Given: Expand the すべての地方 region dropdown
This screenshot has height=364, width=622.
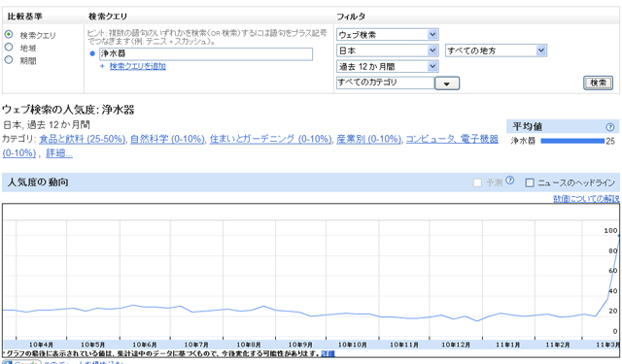Looking at the screenshot, I should point(496,50).
